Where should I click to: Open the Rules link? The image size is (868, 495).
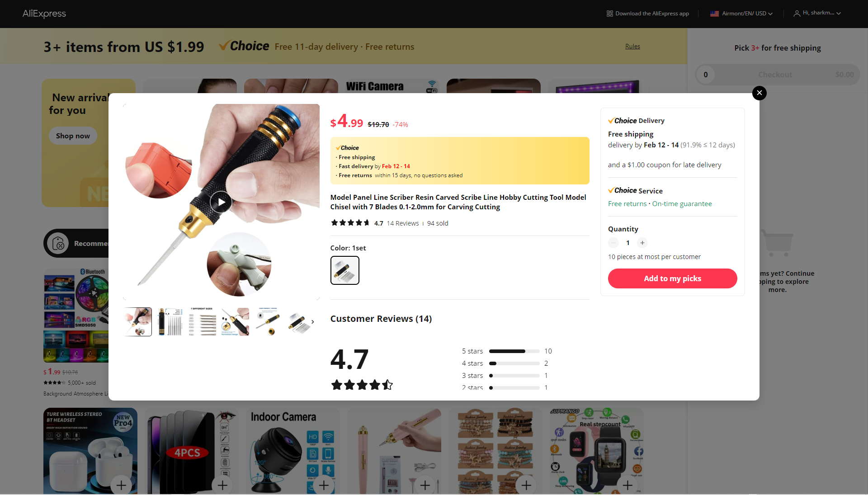tap(632, 46)
